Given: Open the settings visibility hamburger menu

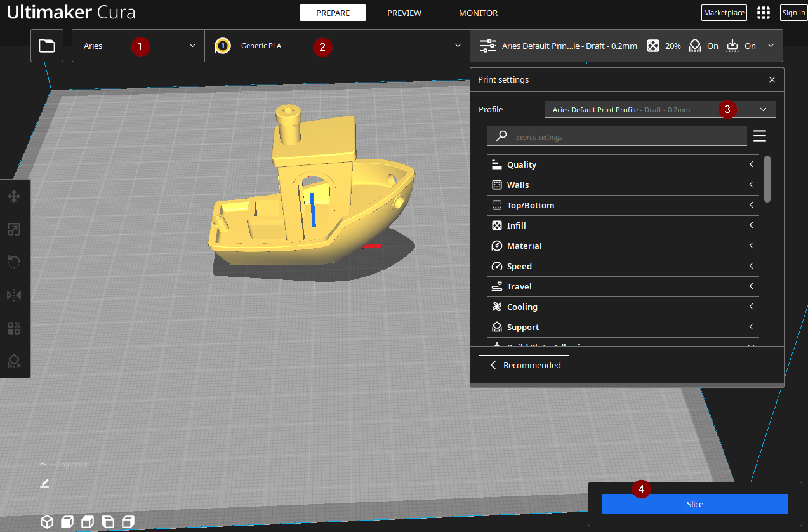Looking at the screenshot, I should click(760, 136).
